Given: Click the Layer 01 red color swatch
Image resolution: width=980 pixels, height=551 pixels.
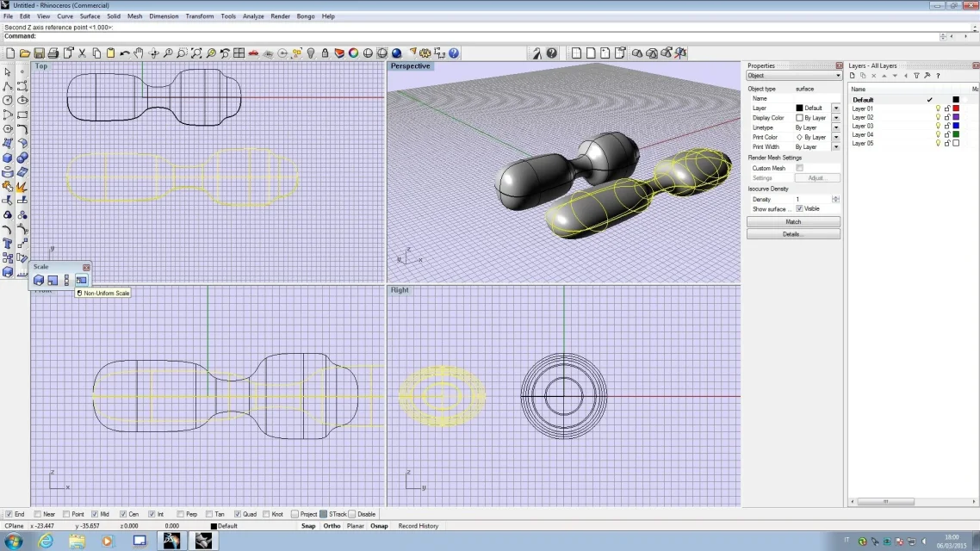Looking at the screenshot, I should click(x=956, y=108).
